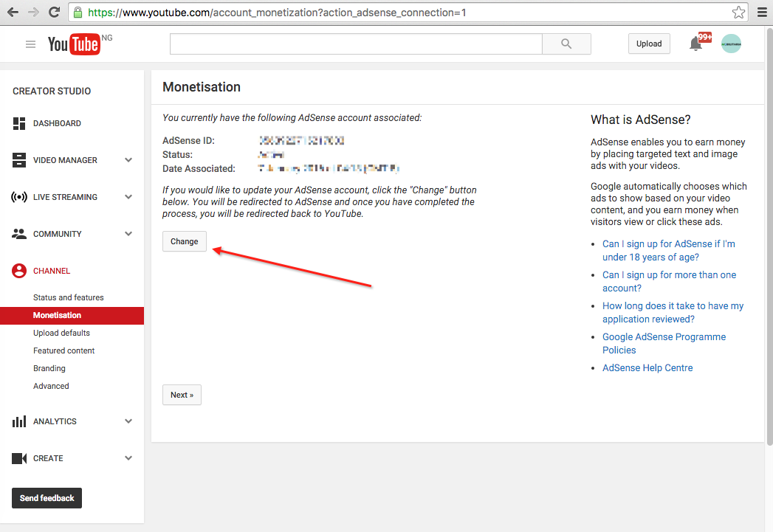Expand the Video Manager section chevron
This screenshot has width=773, height=532.
128,160
